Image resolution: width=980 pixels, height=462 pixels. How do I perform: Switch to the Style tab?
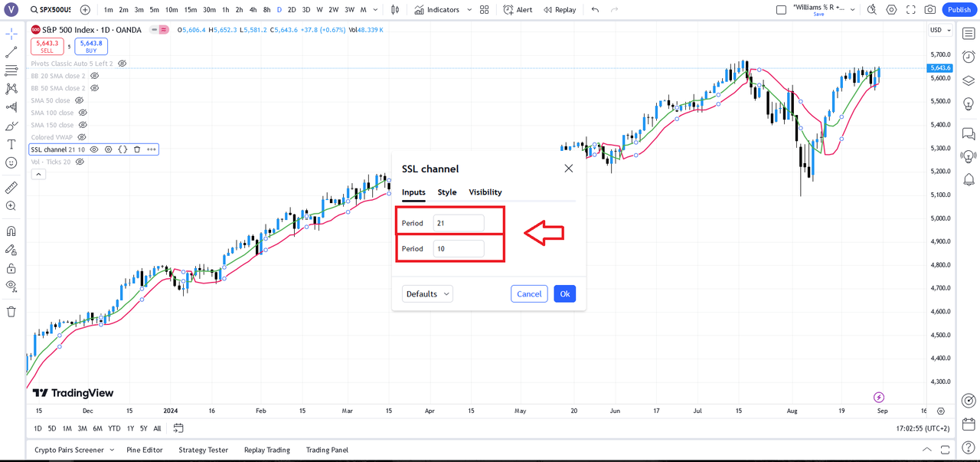[447, 192]
